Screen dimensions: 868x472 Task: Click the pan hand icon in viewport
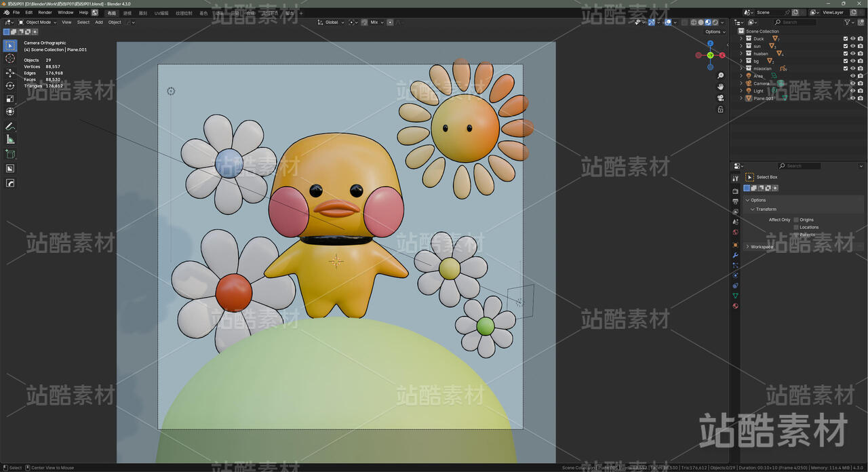(x=721, y=87)
